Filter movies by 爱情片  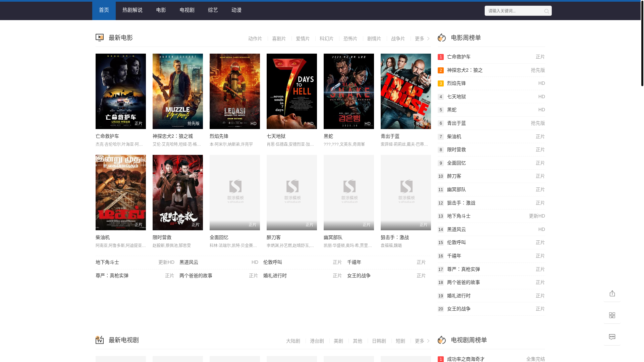click(303, 39)
